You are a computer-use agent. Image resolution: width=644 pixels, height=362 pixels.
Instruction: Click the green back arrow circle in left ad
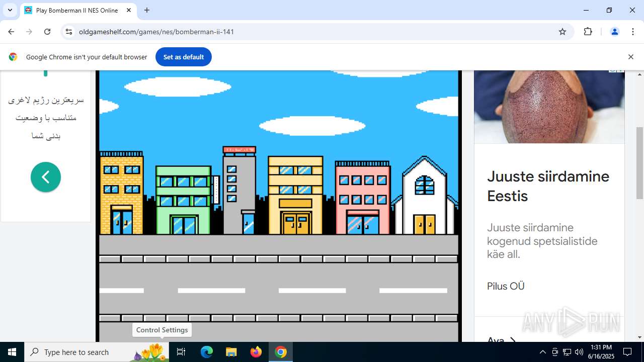46,177
